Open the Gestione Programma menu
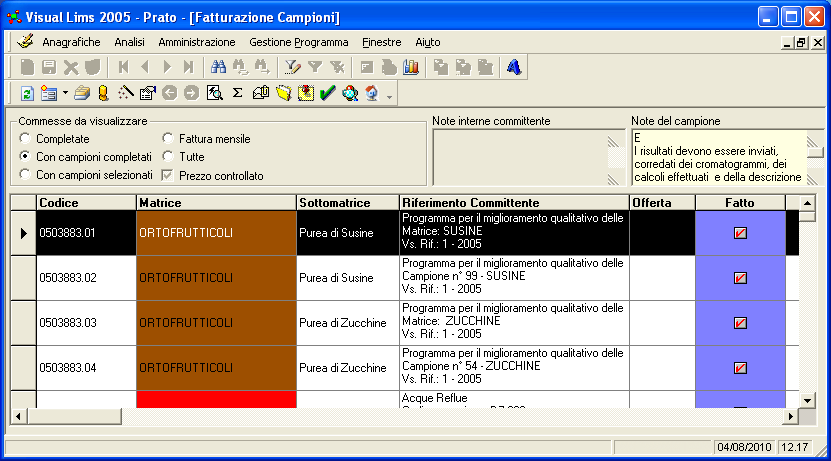 pos(299,42)
